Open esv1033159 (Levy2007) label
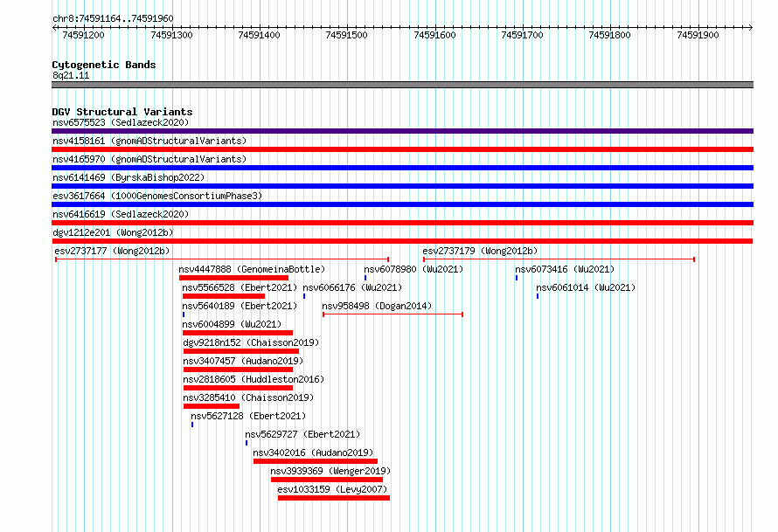 tap(332, 489)
